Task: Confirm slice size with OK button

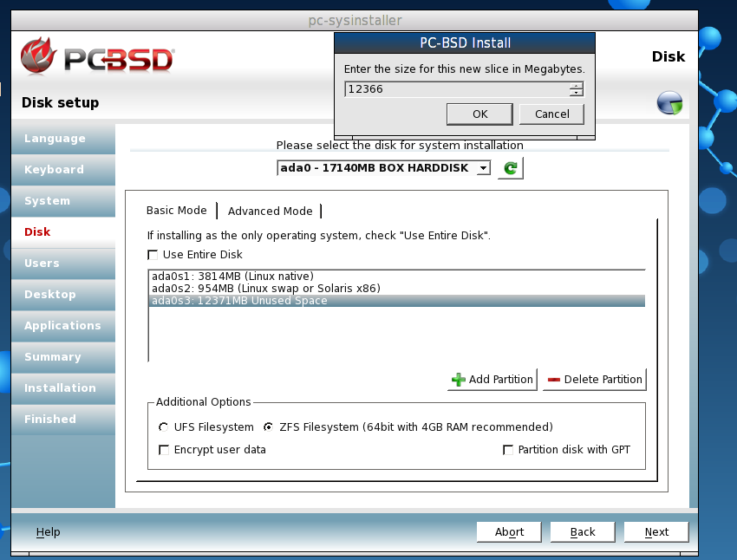Action: click(x=479, y=114)
